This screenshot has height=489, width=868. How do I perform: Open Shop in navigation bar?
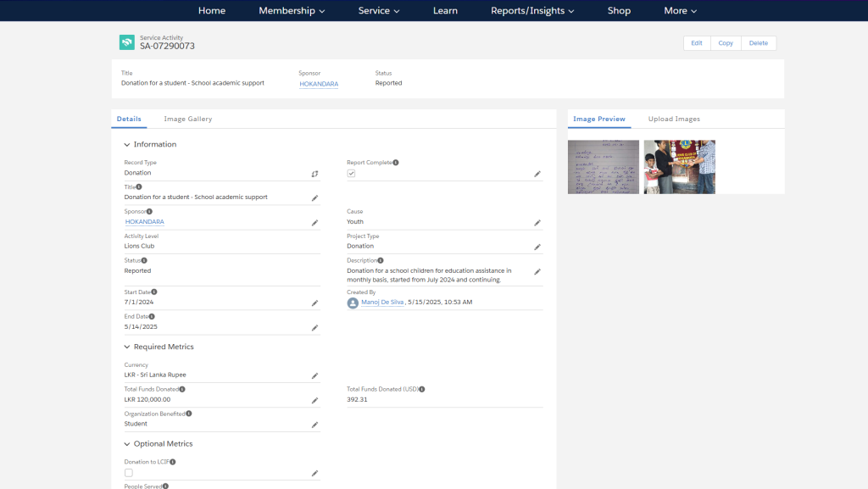619,10
